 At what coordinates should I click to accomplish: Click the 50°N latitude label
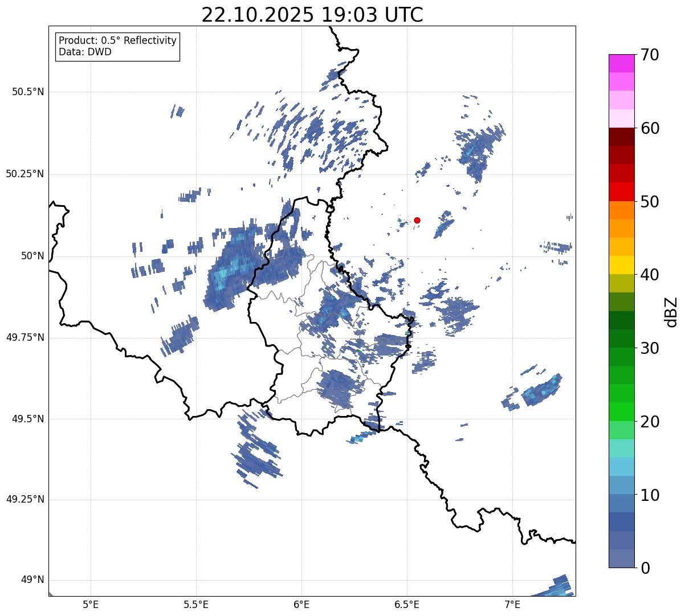pos(32,256)
